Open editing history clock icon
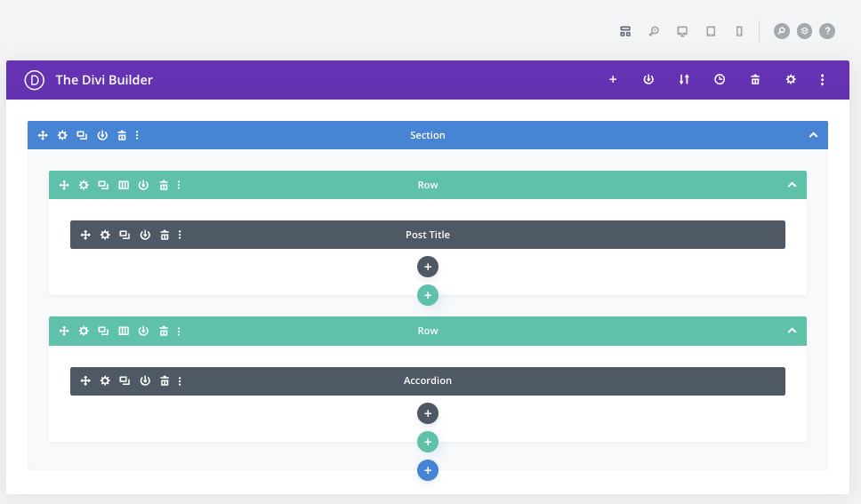 (x=720, y=80)
